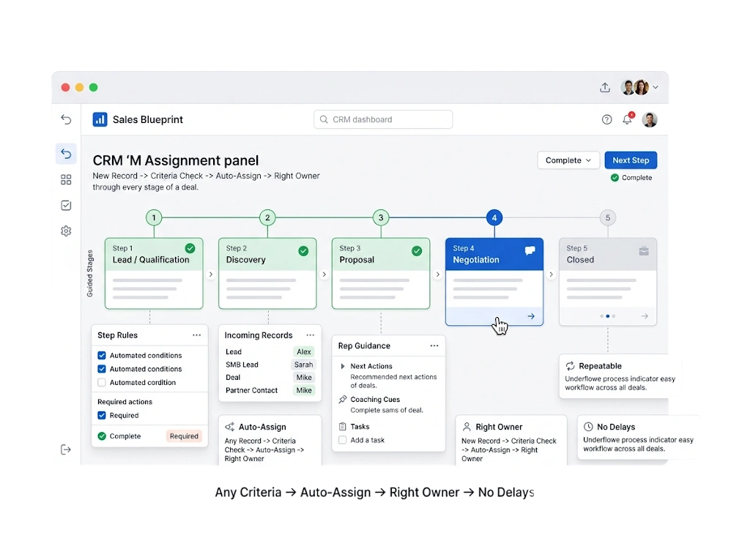Click the green check on Proposal card
The width and height of the screenshot is (750, 560).
tap(417, 251)
